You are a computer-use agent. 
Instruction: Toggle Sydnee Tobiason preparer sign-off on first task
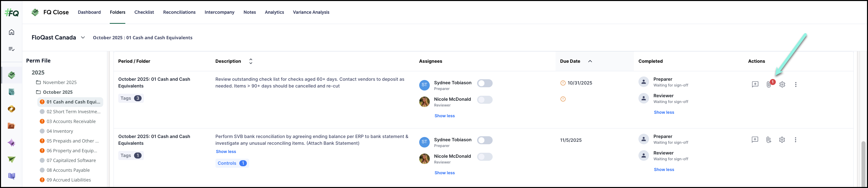pyautogui.click(x=485, y=83)
